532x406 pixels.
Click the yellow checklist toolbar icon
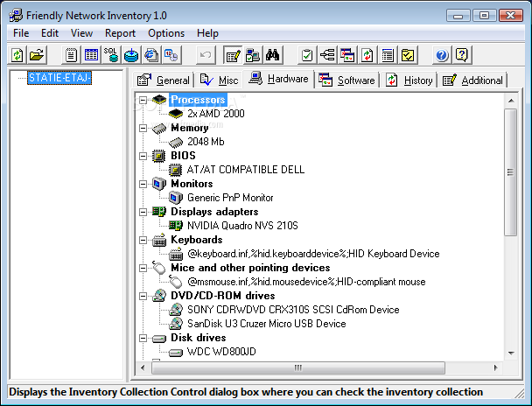click(x=408, y=54)
